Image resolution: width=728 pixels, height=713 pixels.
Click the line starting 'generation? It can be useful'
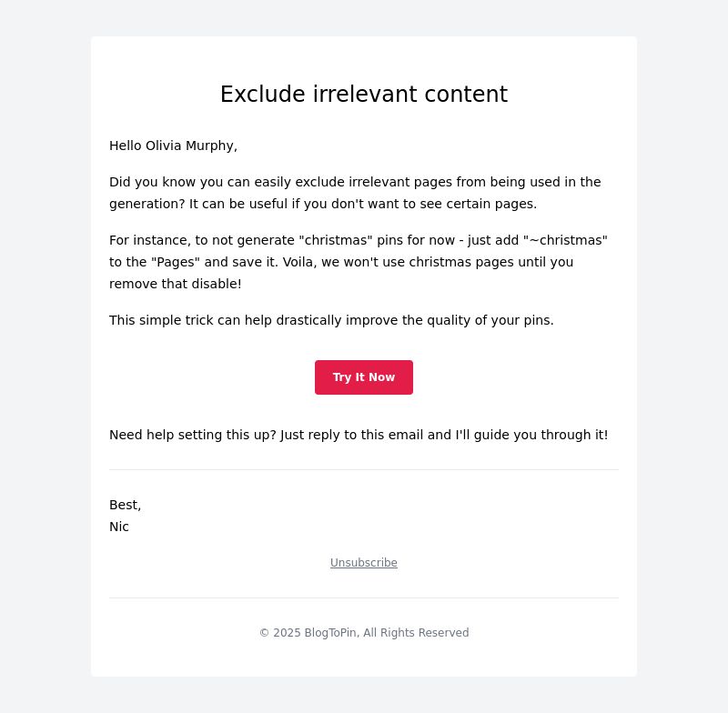click(x=323, y=204)
